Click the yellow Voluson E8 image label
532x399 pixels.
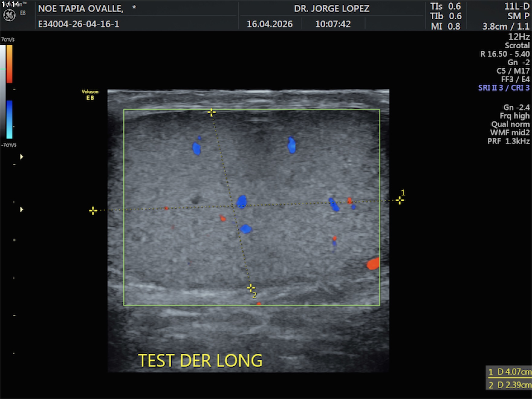90,95
